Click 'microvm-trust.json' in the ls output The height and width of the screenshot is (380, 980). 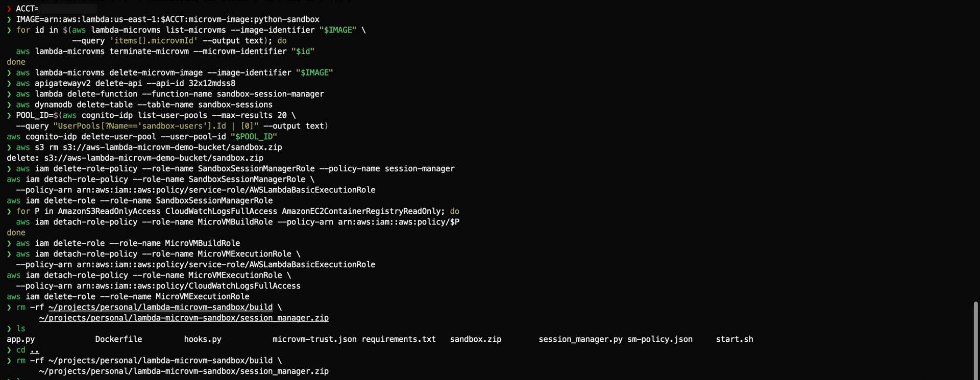pyautogui.click(x=314, y=339)
